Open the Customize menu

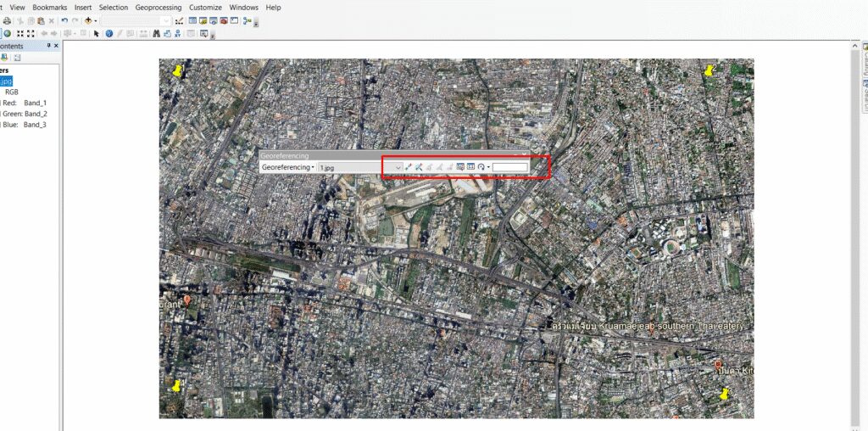click(205, 7)
